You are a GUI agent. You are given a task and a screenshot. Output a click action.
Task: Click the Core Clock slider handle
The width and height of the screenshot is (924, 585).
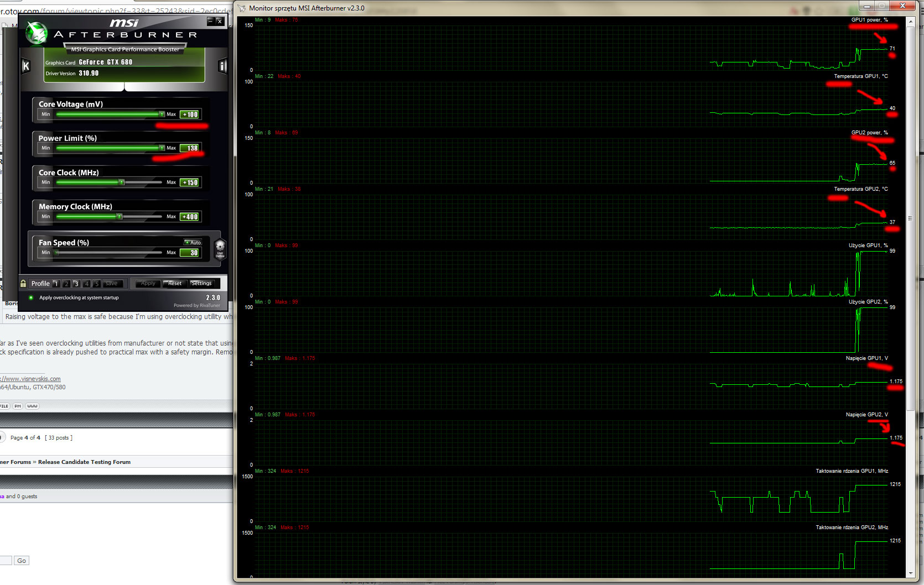[122, 182]
